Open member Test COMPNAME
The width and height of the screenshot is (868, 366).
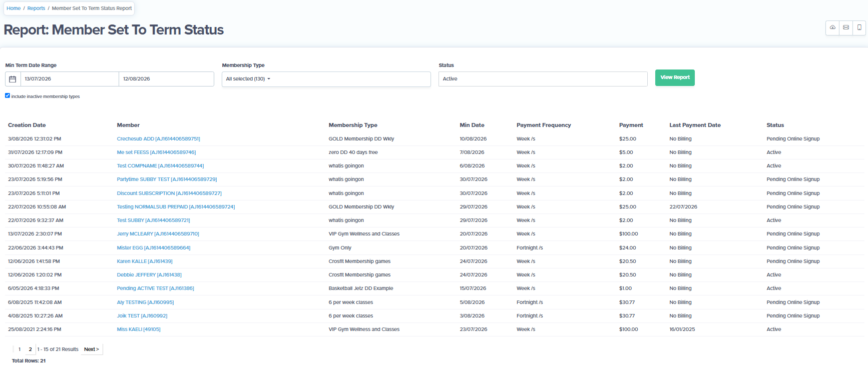160,166
